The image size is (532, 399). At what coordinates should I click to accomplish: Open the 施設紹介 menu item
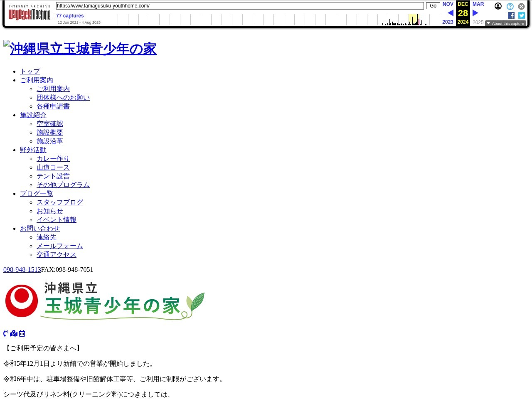click(33, 115)
